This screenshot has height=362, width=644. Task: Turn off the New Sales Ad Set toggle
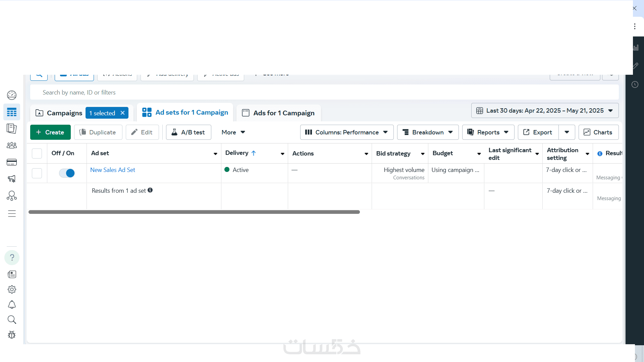coord(67,173)
